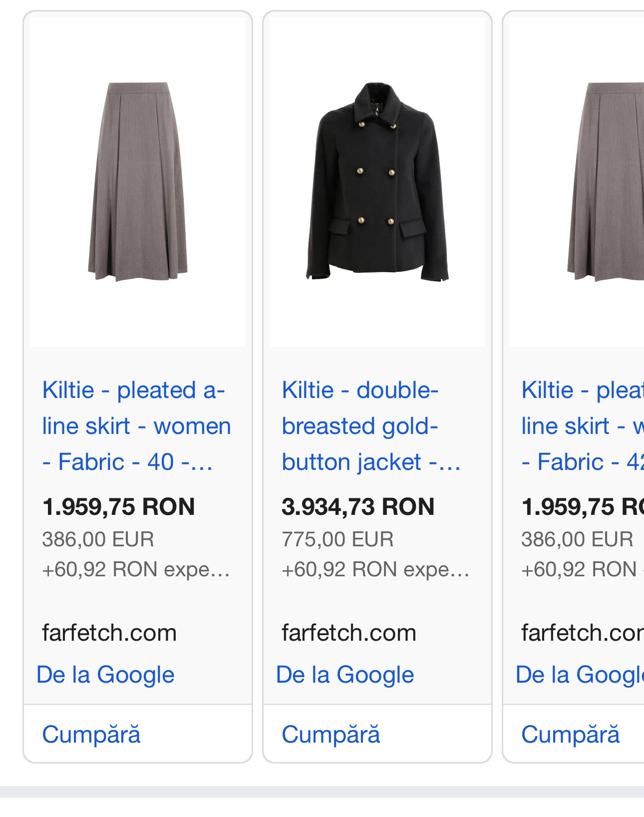Click the 1.959,75 RON price on size 40 skirt
This screenshot has width=644, height=817.
pos(119,507)
